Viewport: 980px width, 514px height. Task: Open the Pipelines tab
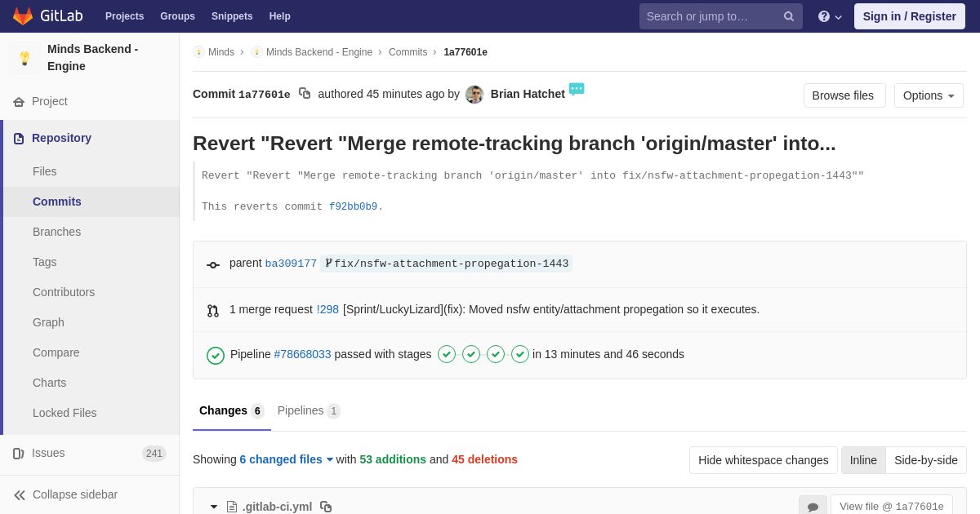point(308,410)
